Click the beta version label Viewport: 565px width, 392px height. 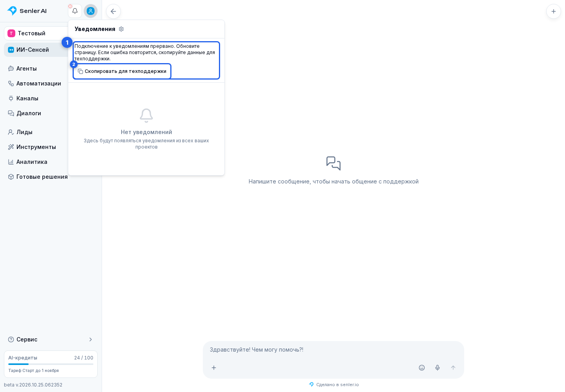coord(33,385)
